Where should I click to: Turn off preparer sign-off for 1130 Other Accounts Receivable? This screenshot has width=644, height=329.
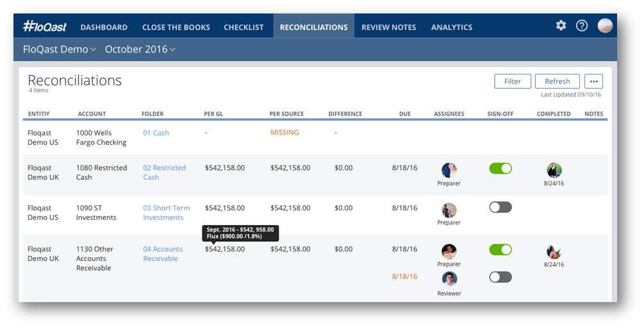coord(500,249)
